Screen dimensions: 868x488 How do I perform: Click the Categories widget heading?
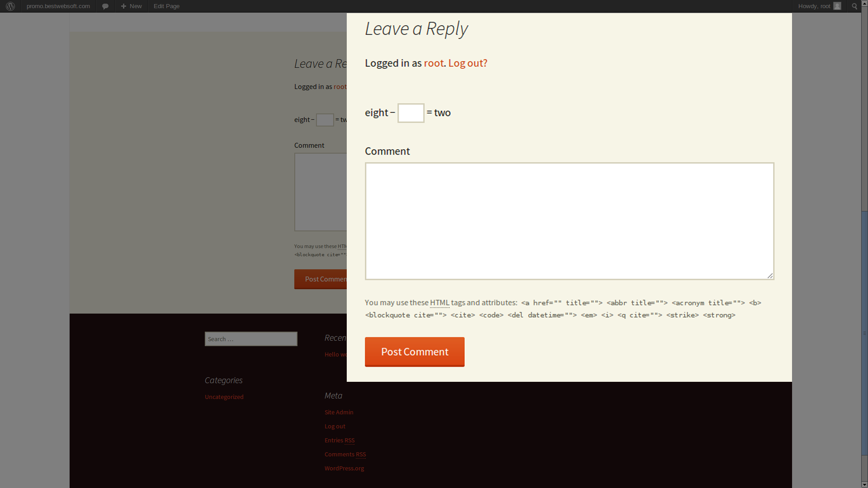pyautogui.click(x=224, y=380)
